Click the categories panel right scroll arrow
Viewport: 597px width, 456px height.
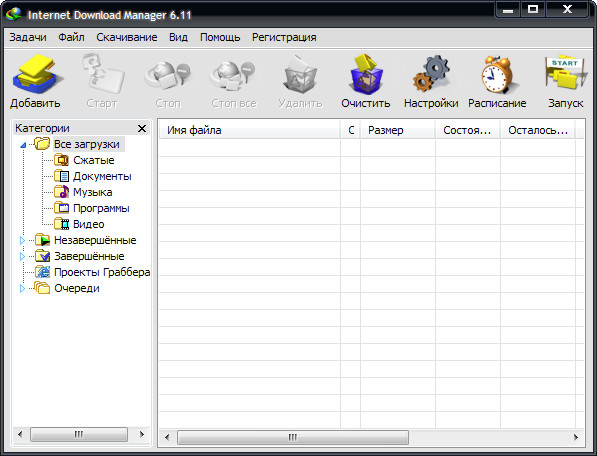142,434
